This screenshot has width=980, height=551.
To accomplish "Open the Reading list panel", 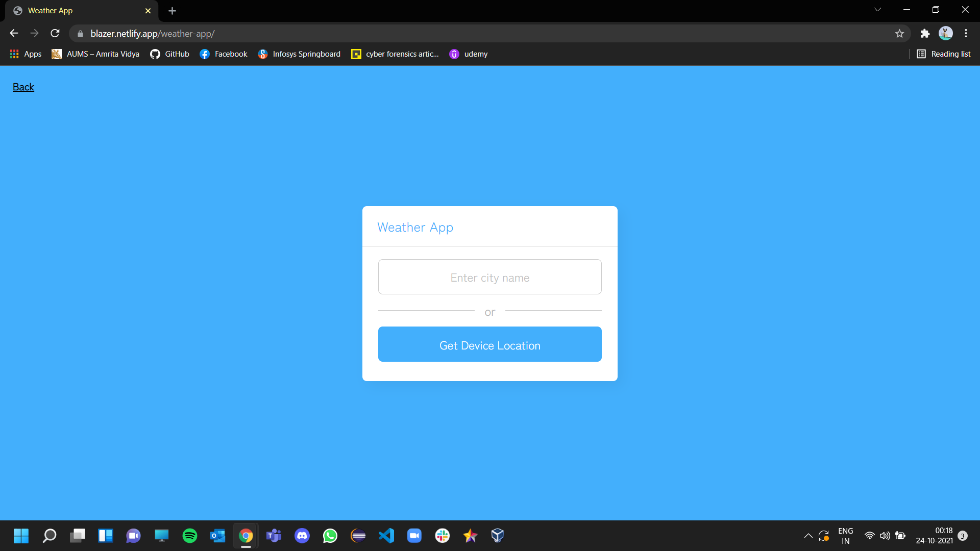I will click(x=944, y=54).
